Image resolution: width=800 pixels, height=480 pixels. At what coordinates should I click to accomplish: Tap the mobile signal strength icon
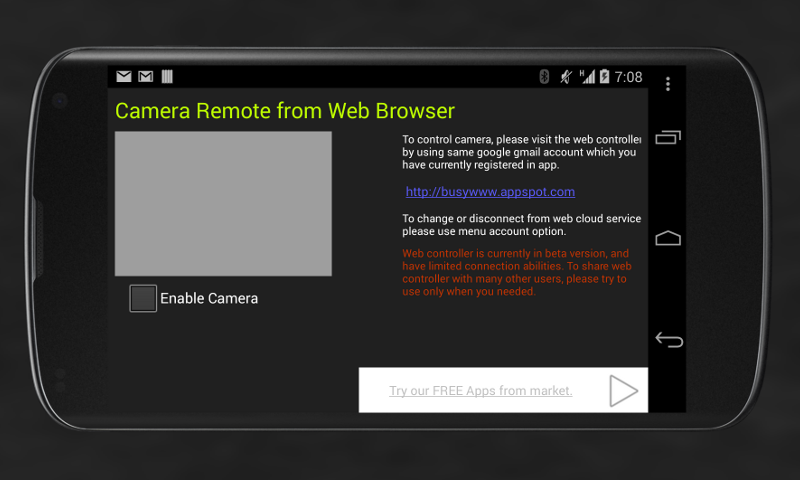[x=587, y=77]
